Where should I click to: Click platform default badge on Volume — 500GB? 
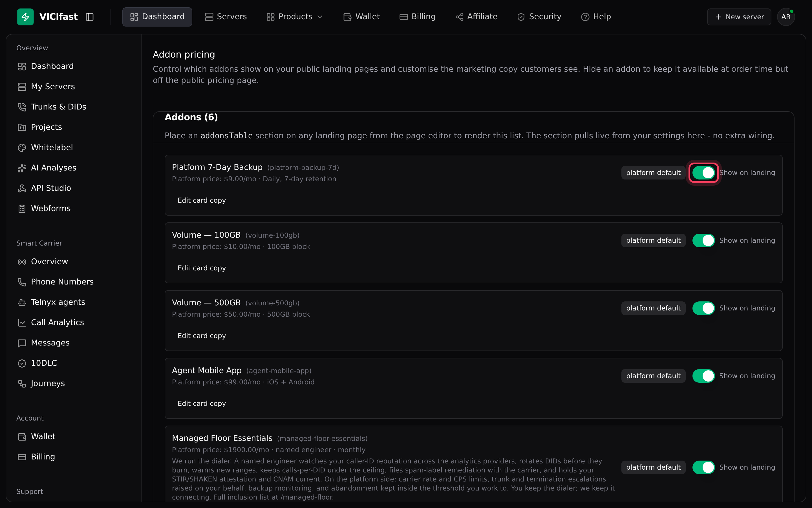pyautogui.click(x=653, y=308)
